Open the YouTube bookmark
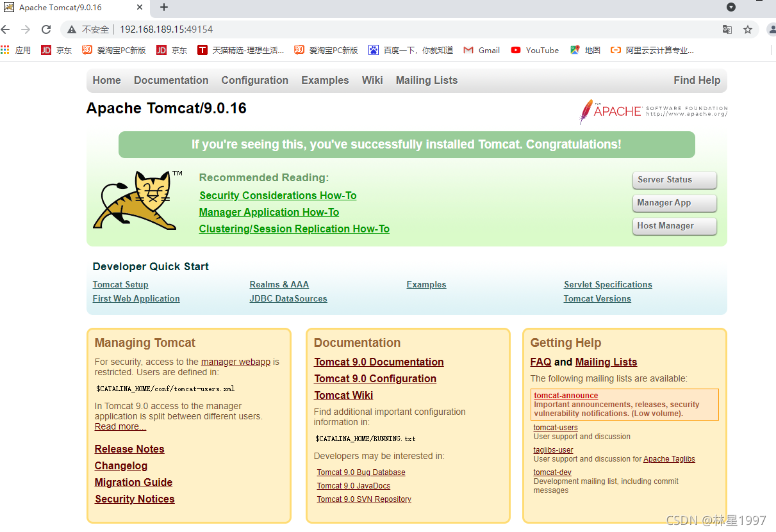This screenshot has width=776, height=532. click(535, 50)
